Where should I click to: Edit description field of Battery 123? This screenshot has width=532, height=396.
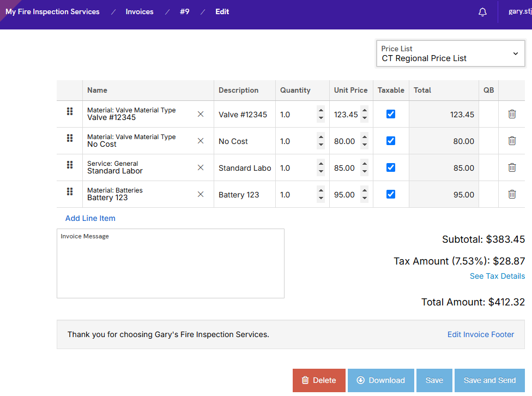pos(245,195)
